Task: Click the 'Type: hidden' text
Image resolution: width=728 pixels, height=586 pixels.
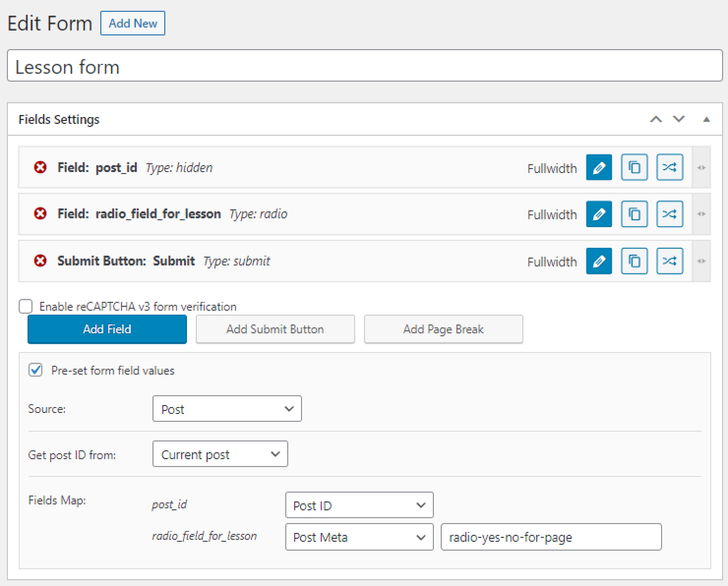Action: pyautogui.click(x=179, y=168)
